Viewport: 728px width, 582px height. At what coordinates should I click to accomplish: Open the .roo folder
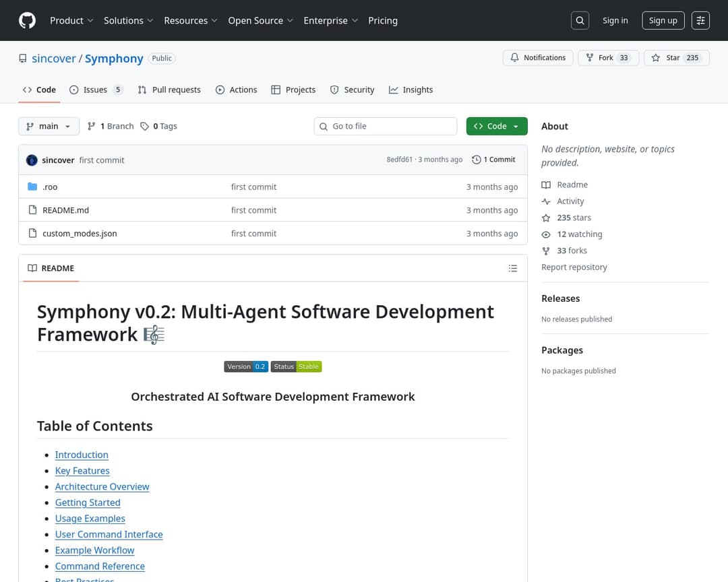tap(50, 187)
